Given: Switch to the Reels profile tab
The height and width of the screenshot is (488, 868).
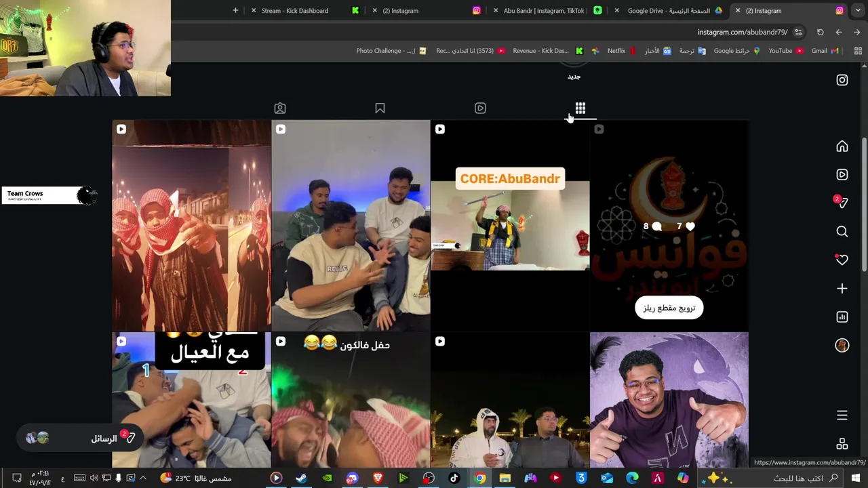Looking at the screenshot, I should [x=480, y=108].
